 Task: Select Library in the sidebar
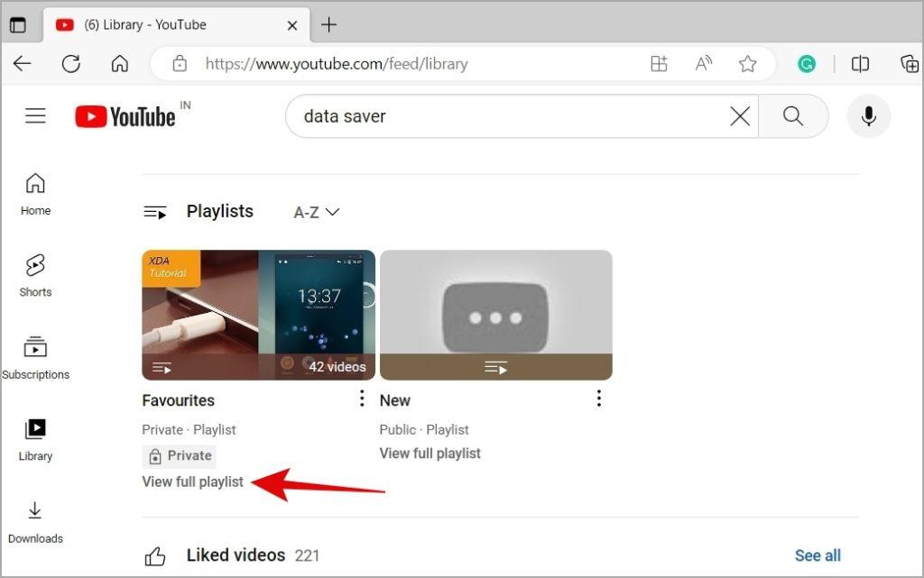(x=35, y=440)
